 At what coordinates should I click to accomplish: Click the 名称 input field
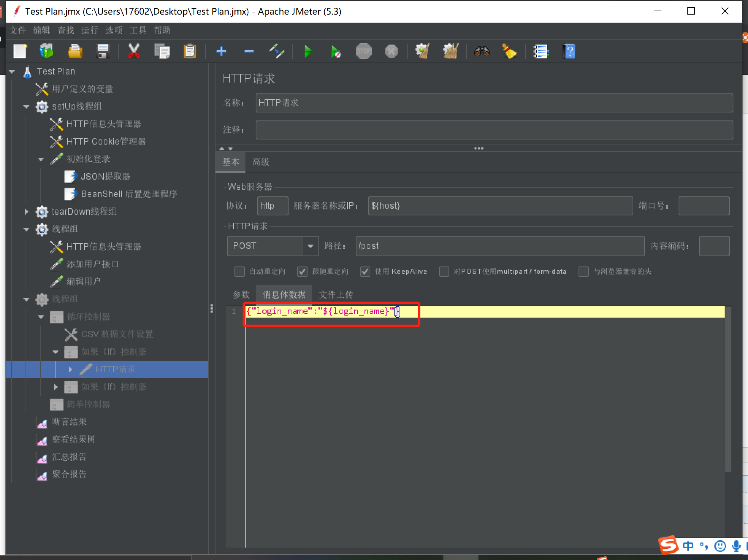click(x=494, y=103)
